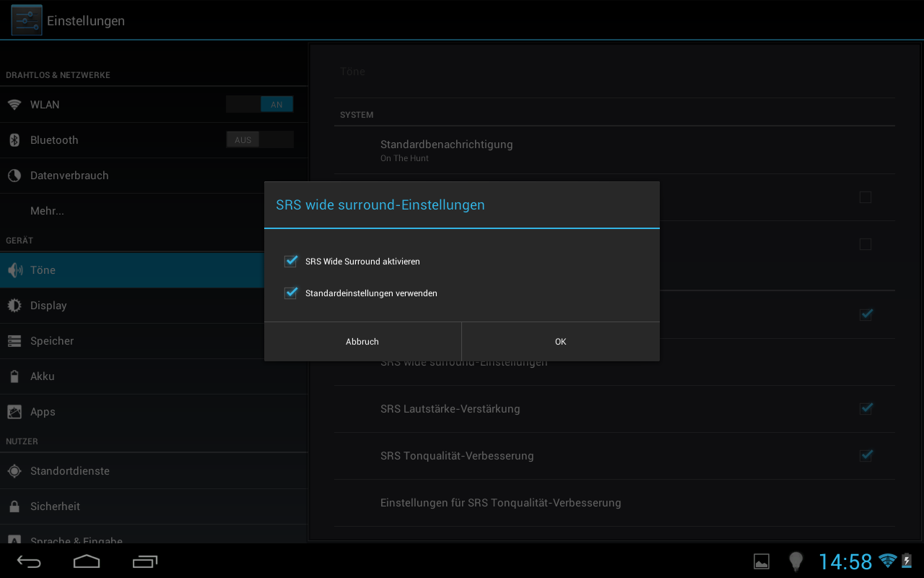
Task: Turn on the Bluetooth switch
Action: tap(260, 140)
